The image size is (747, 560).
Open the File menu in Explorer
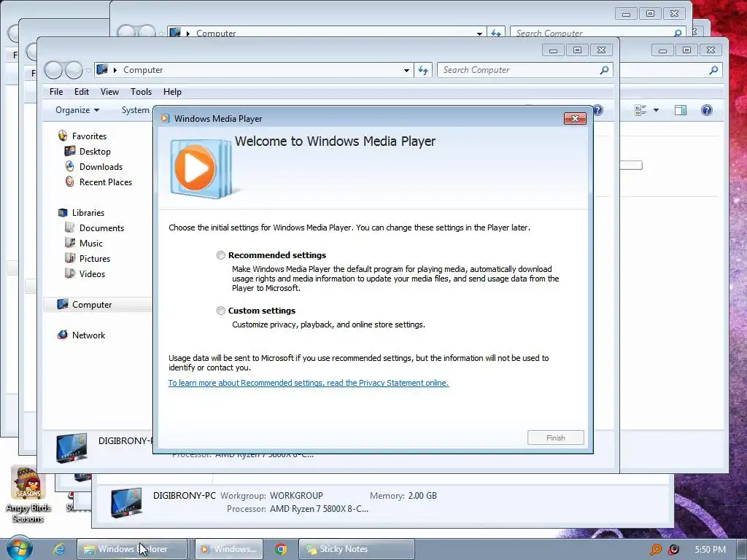pos(56,92)
